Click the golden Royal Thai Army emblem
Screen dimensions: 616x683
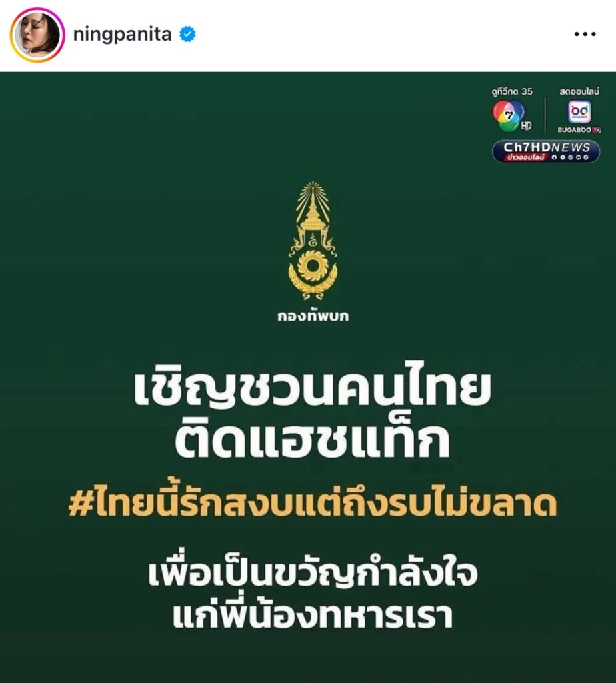(x=313, y=241)
